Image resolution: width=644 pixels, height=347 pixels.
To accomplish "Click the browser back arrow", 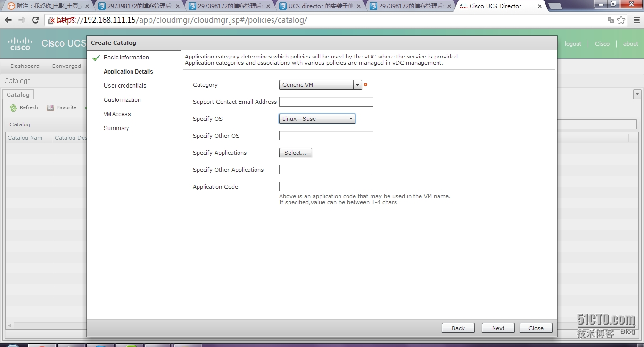I will [8, 20].
